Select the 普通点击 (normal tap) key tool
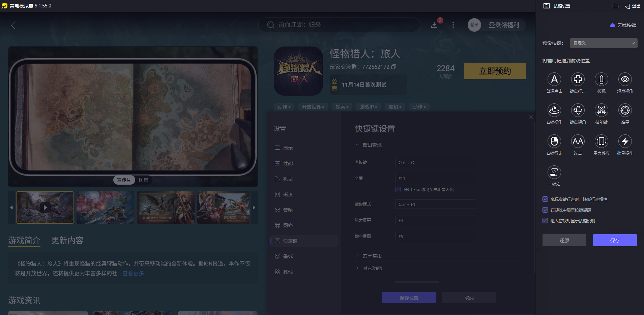 coord(554,80)
